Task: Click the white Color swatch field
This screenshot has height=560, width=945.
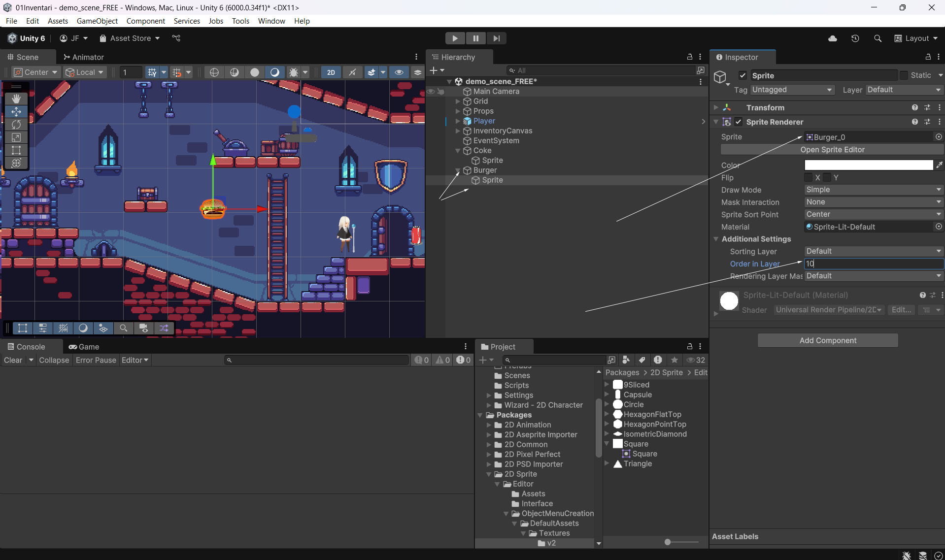Action: (x=869, y=165)
